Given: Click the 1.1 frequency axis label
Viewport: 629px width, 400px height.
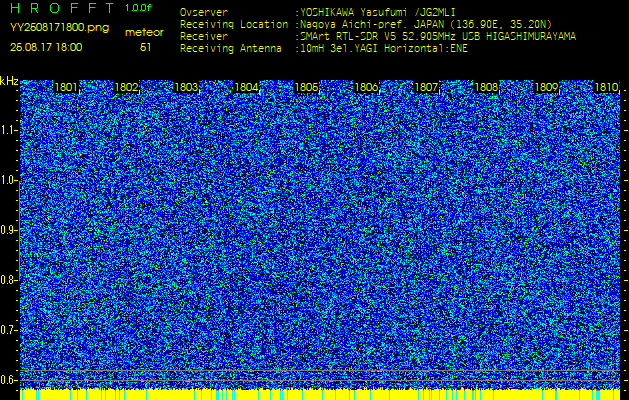Looking at the screenshot, I should coord(8,131).
